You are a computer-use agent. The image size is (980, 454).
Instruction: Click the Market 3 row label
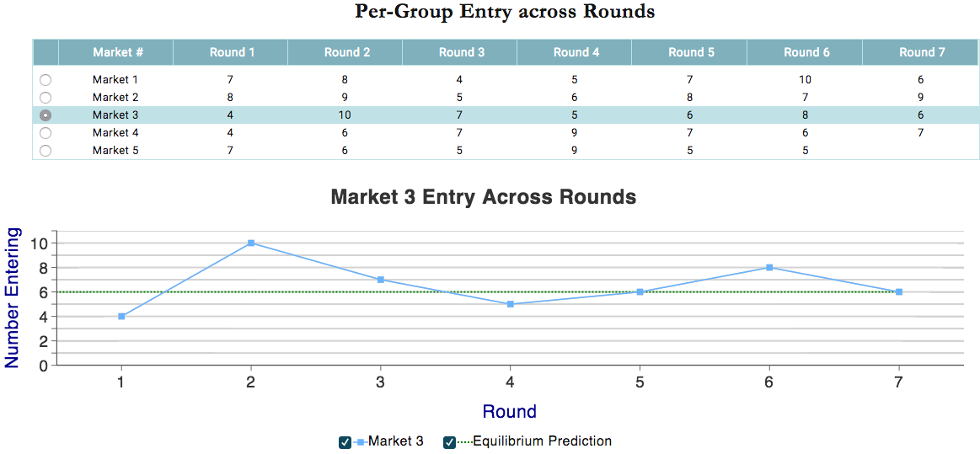point(115,115)
